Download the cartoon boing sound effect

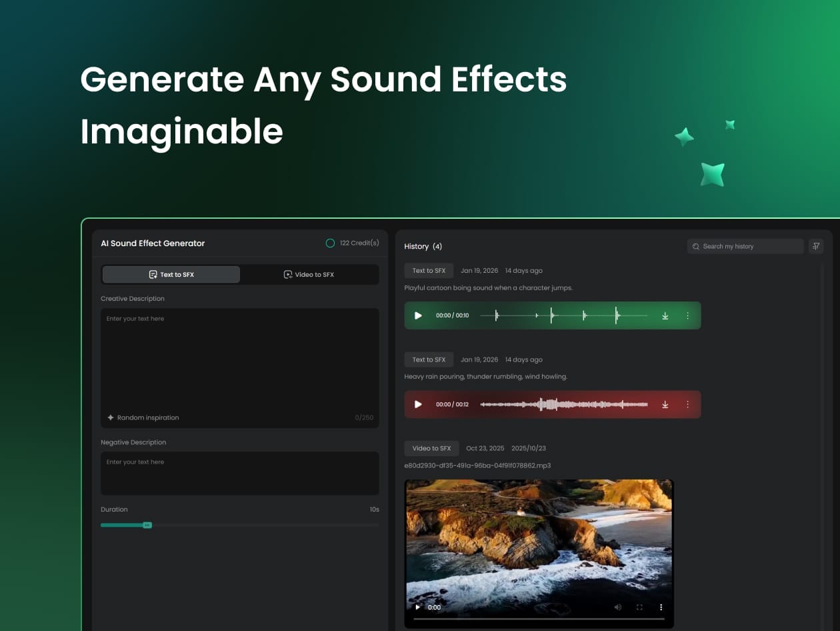(665, 315)
